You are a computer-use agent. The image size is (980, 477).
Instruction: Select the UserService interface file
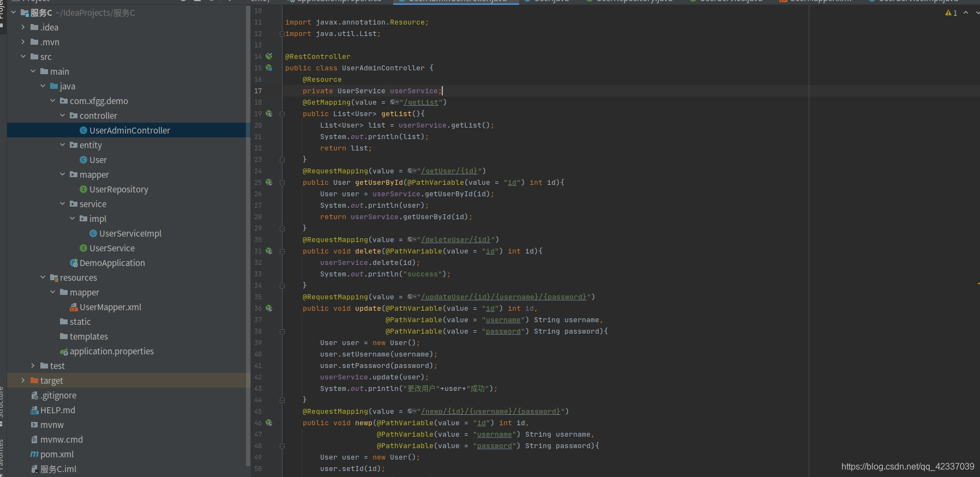click(x=107, y=248)
